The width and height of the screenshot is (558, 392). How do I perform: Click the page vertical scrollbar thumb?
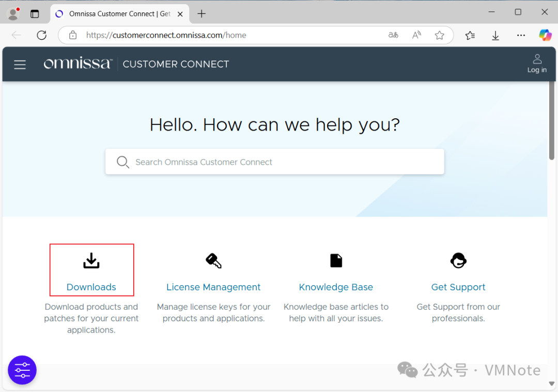tap(552, 121)
